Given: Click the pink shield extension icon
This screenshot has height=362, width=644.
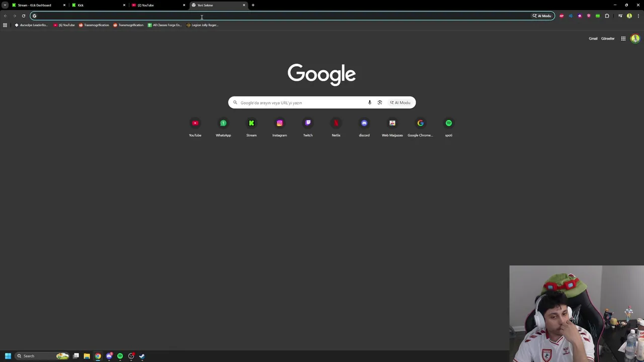Looking at the screenshot, I should click(589, 16).
